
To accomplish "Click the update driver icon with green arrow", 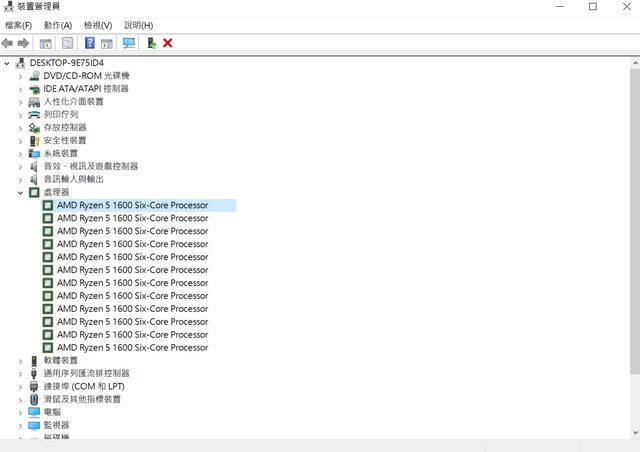I will pos(151,43).
